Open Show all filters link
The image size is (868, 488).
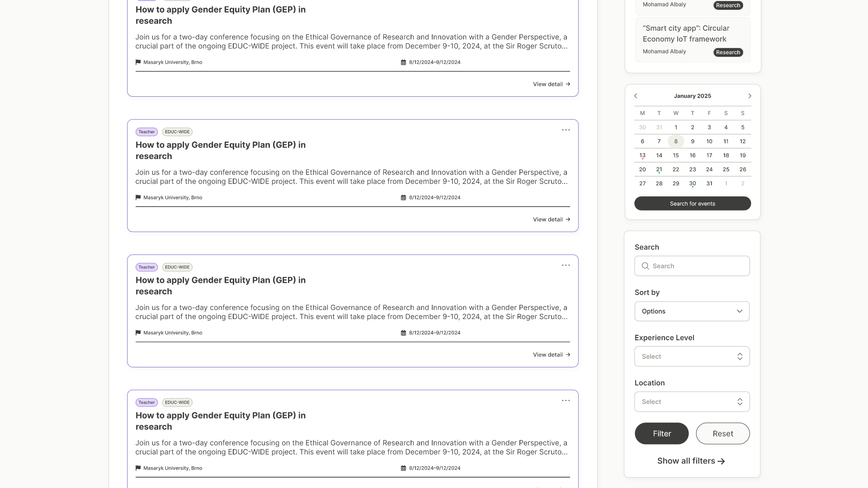[x=691, y=461]
